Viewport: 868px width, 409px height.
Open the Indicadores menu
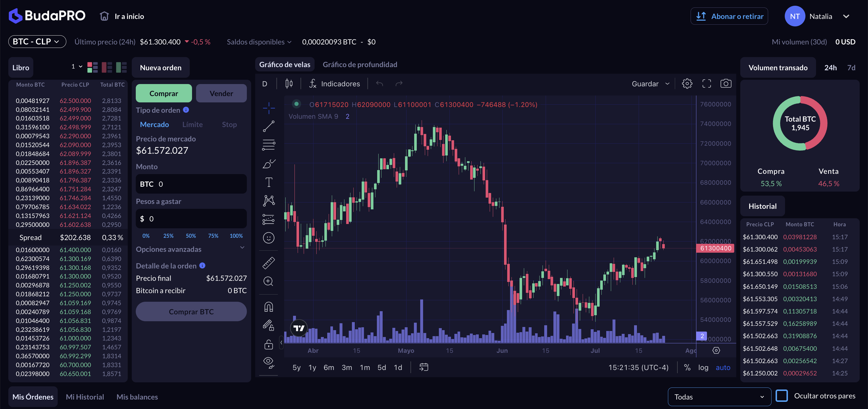click(x=334, y=83)
